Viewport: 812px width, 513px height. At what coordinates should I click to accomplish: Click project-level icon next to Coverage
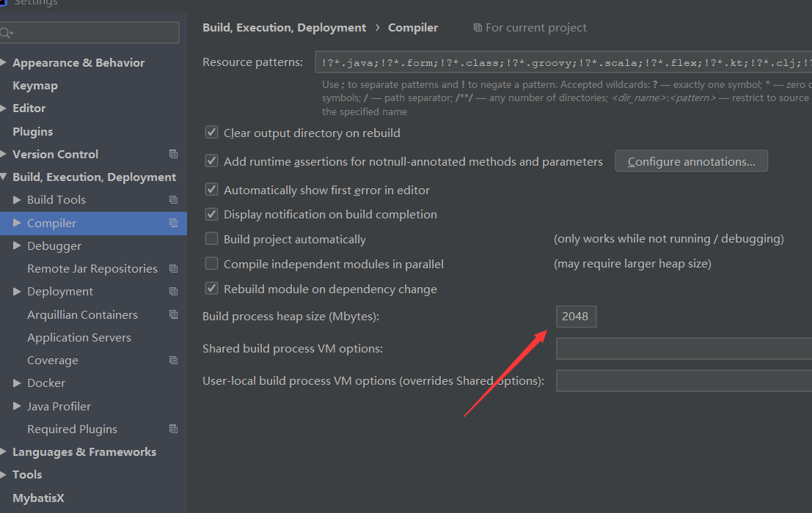(x=173, y=361)
